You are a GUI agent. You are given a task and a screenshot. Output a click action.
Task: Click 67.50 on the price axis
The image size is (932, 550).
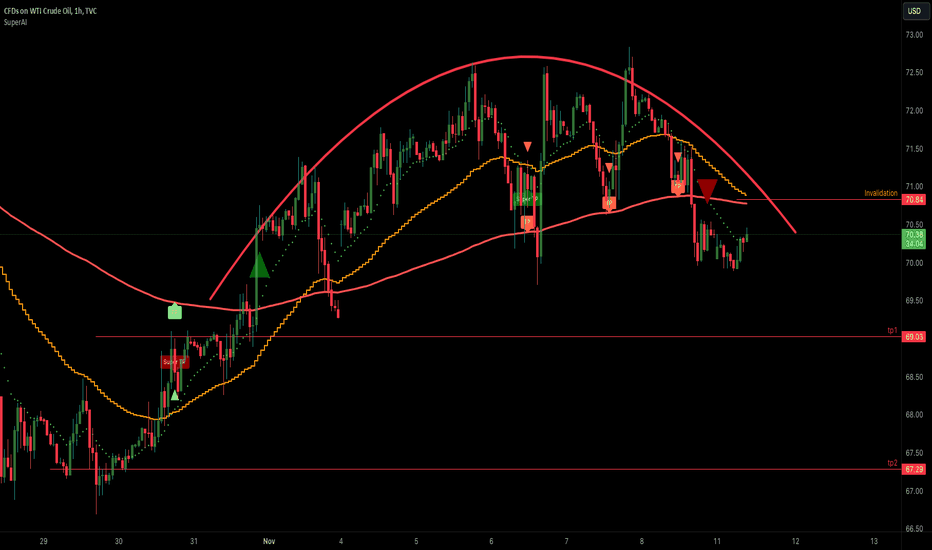(914, 453)
